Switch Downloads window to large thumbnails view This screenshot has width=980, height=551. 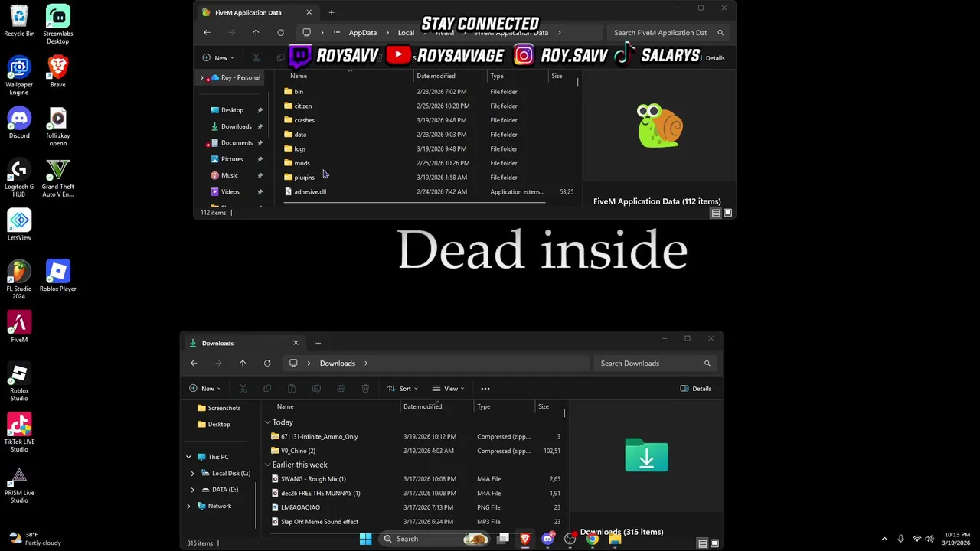coord(714,543)
